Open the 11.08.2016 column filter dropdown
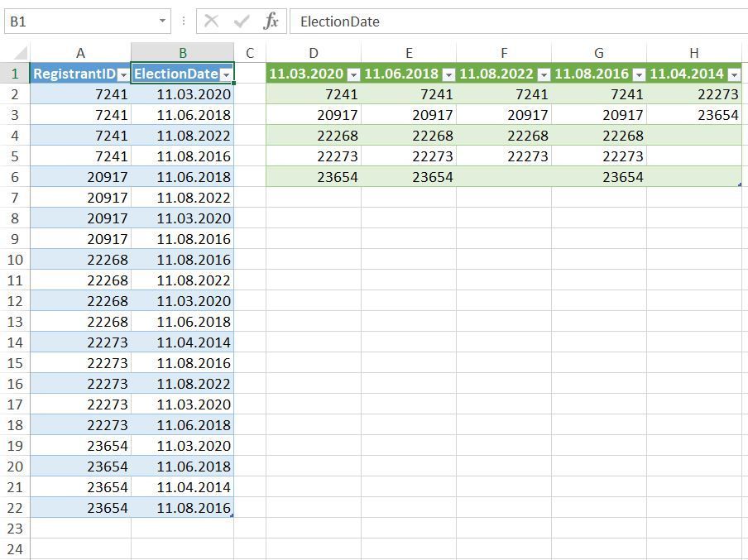This screenshot has width=748, height=560. click(639, 75)
